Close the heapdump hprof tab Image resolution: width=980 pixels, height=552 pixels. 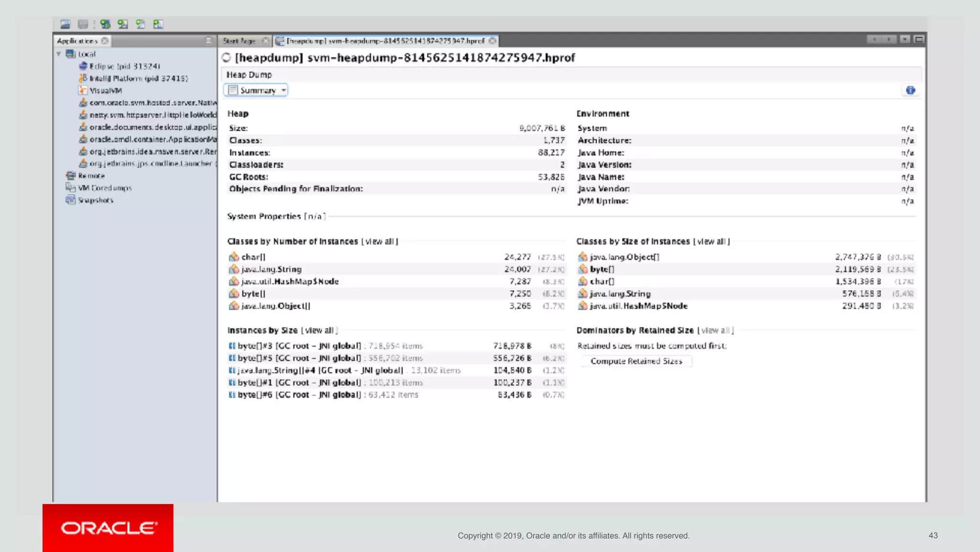coord(492,41)
